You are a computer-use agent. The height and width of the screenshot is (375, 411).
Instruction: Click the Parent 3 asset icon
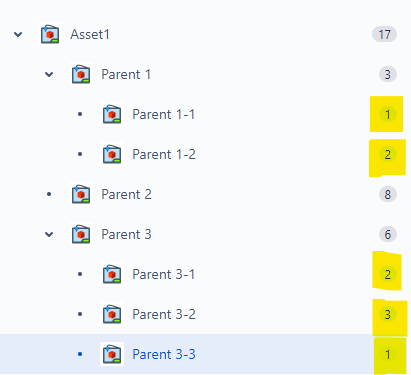(x=81, y=234)
